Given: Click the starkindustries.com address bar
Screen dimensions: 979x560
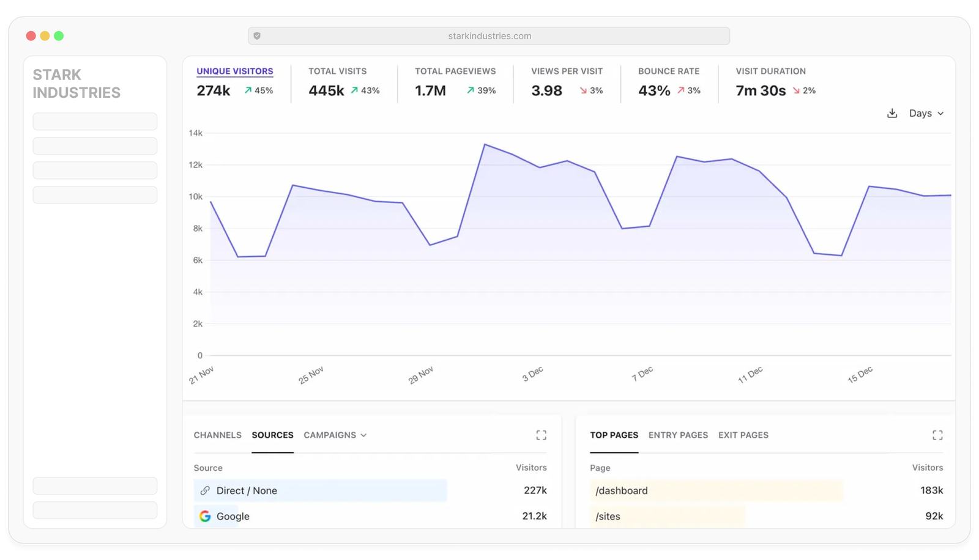Looking at the screenshot, I should coord(488,35).
